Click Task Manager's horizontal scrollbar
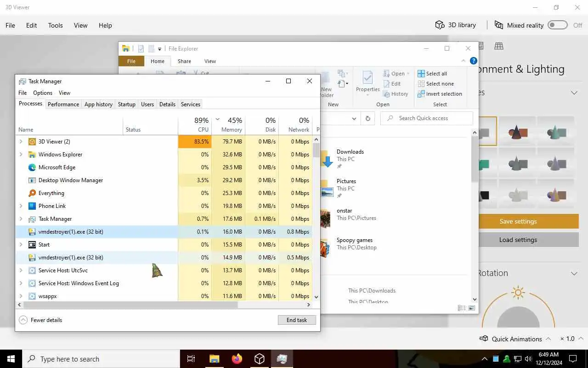Viewport: 588px width, 368px height. pyautogui.click(x=130, y=305)
